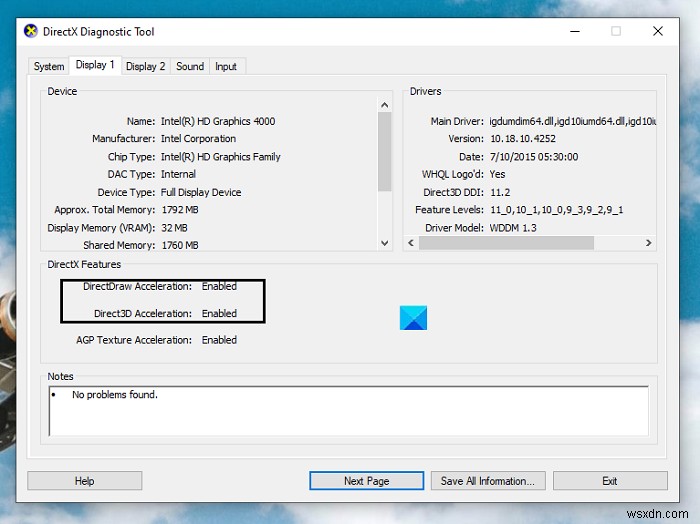Switch to the System tab
The image size is (700, 524).
coord(49,67)
